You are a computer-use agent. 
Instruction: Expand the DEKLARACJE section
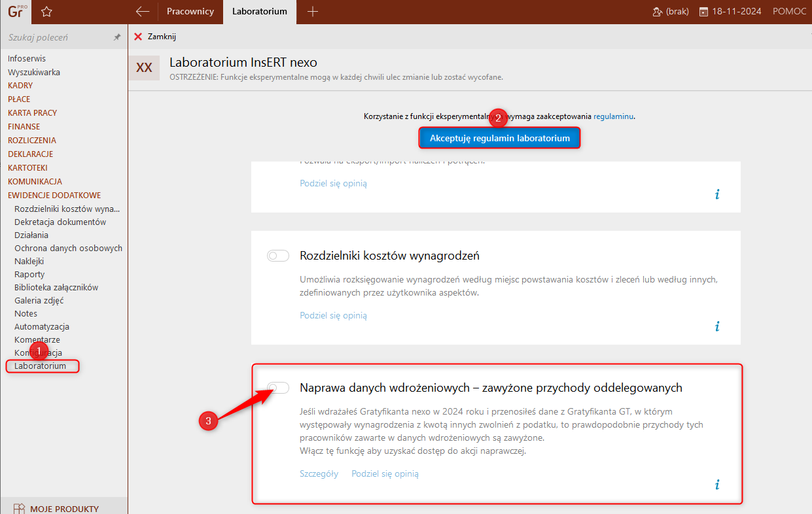click(30, 154)
